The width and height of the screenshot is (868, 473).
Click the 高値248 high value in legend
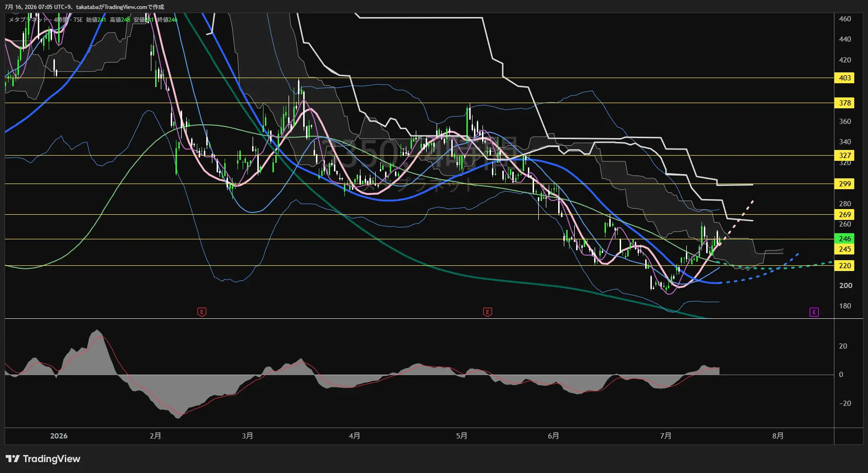120,20
